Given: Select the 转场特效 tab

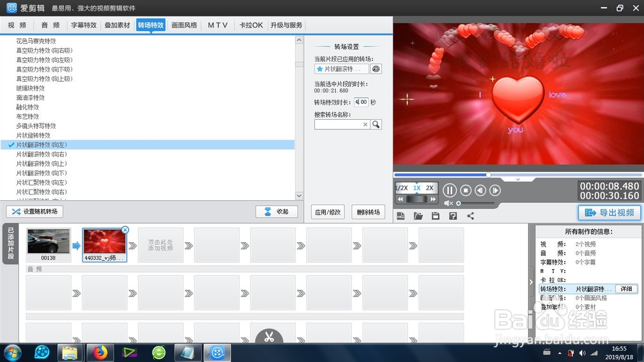Looking at the screenshot, I should 151,25.
